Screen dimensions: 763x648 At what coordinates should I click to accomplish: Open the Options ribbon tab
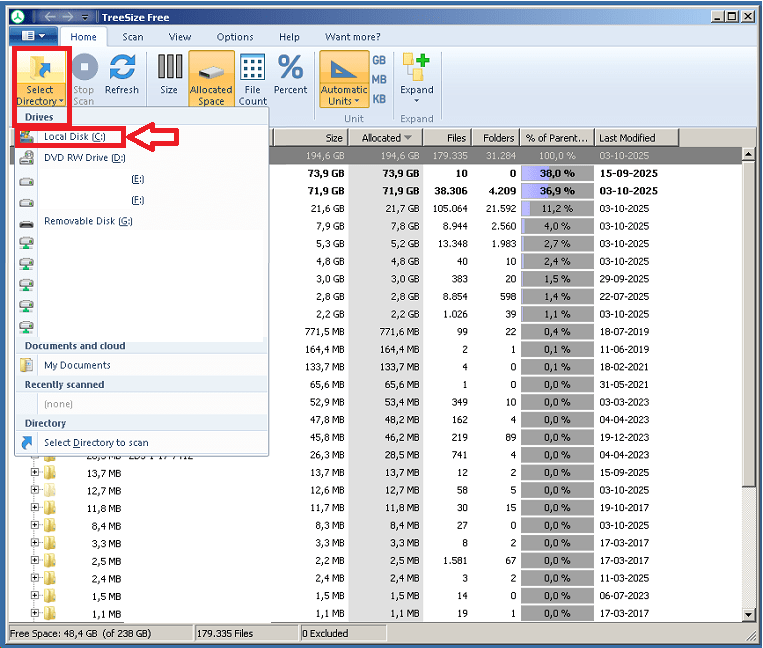235,37
